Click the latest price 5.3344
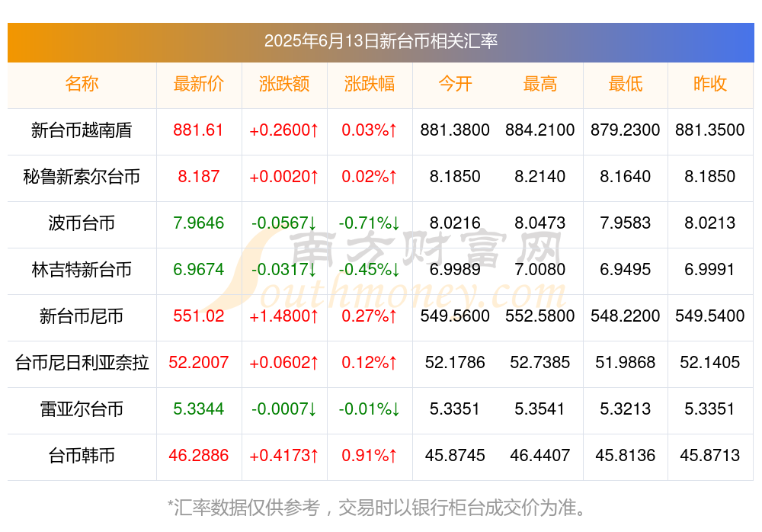762x532 pixels. tap(198, 409)
